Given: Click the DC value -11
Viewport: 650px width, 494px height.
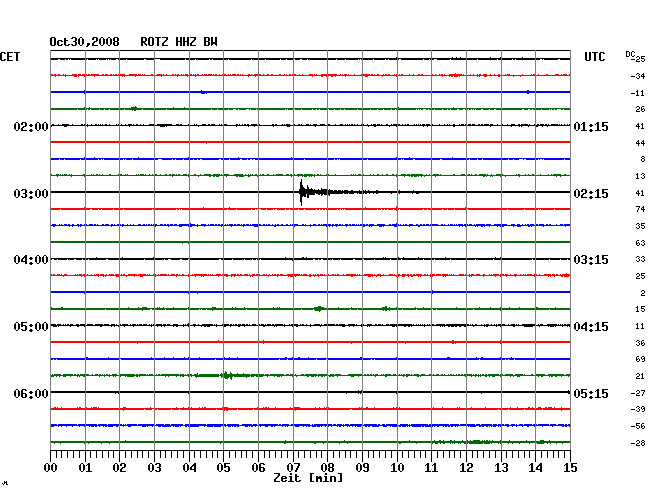Looking at the screenshot, I should [638, 93].
